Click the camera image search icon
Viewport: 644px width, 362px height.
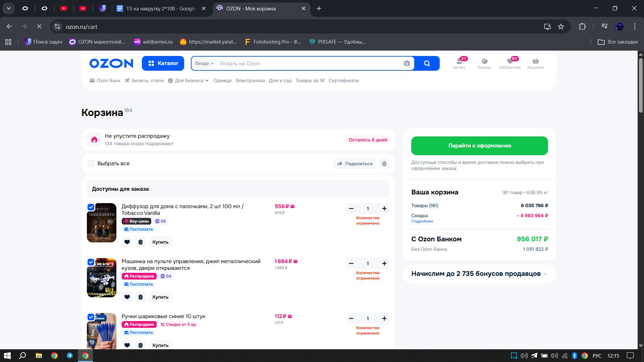pos(407,64)
